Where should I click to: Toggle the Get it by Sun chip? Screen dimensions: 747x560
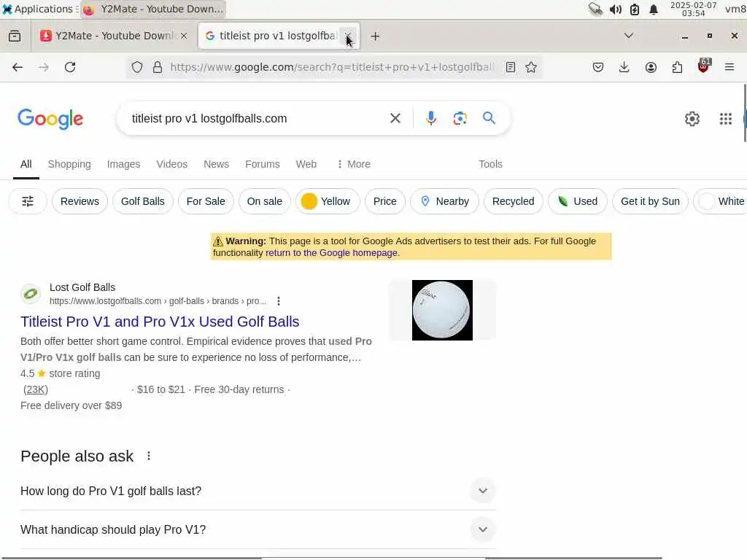pyautogui.click(x=650, y=201)
